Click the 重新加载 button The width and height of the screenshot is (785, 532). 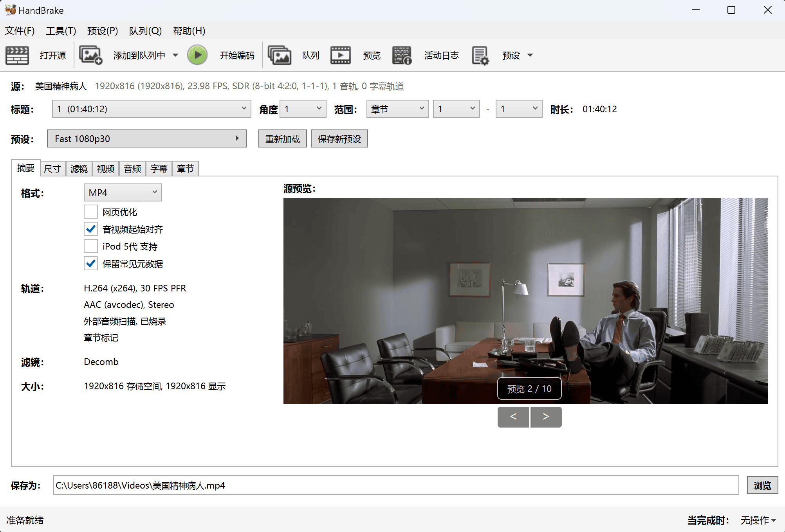pos(283,139)
